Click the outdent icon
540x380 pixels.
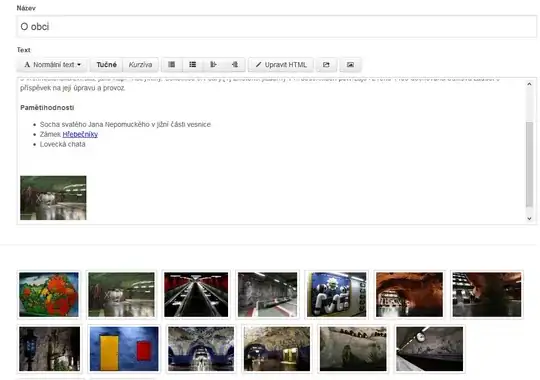(214, 65)
